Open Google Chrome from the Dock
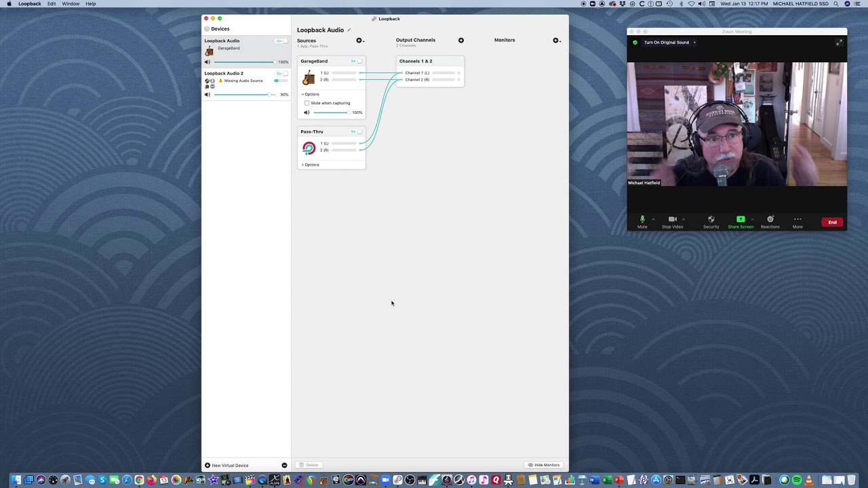The width and height of the screenshot is (868, 488). [x=139, y=480]
